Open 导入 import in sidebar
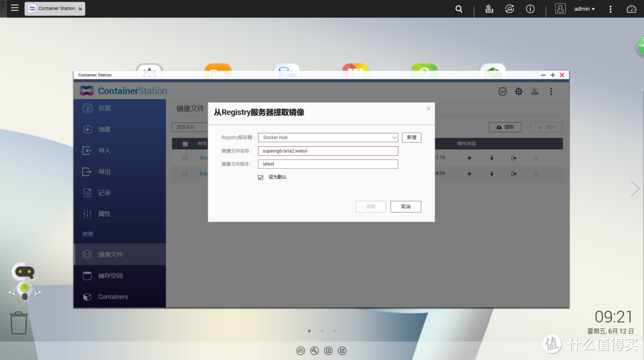Viewport: 644px width, 360px height. pos(120,150)
